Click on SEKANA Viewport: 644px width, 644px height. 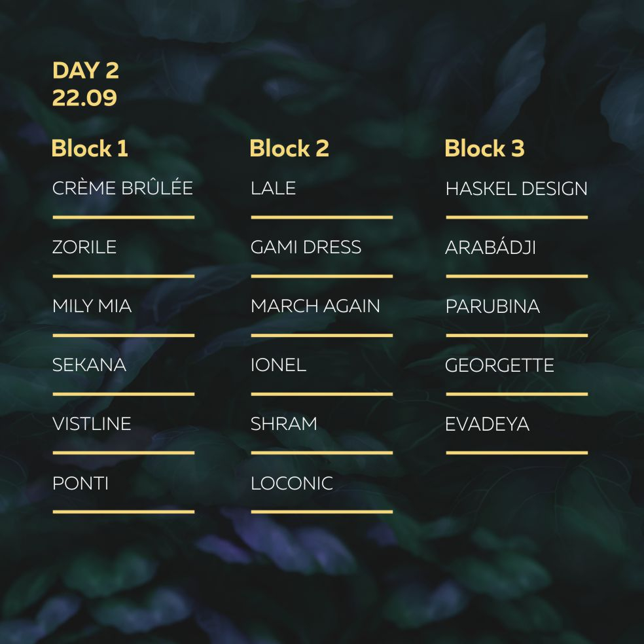point(89,365)
